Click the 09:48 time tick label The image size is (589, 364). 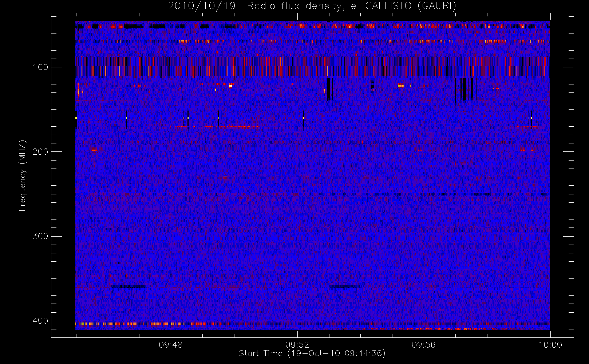[171, 345]
